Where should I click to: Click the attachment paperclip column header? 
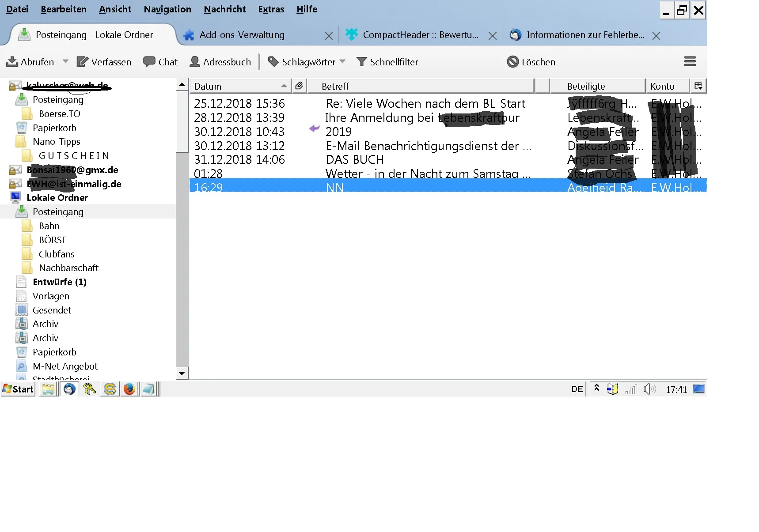point(299,86)
